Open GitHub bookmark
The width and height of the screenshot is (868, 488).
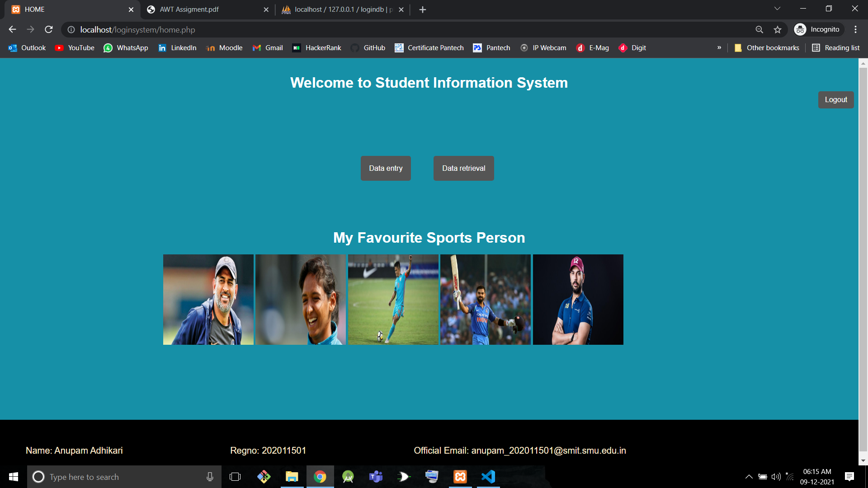(368, 48)
